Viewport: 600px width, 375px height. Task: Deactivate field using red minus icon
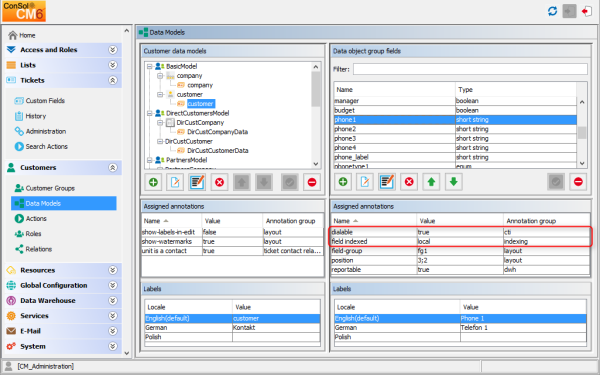578,181
